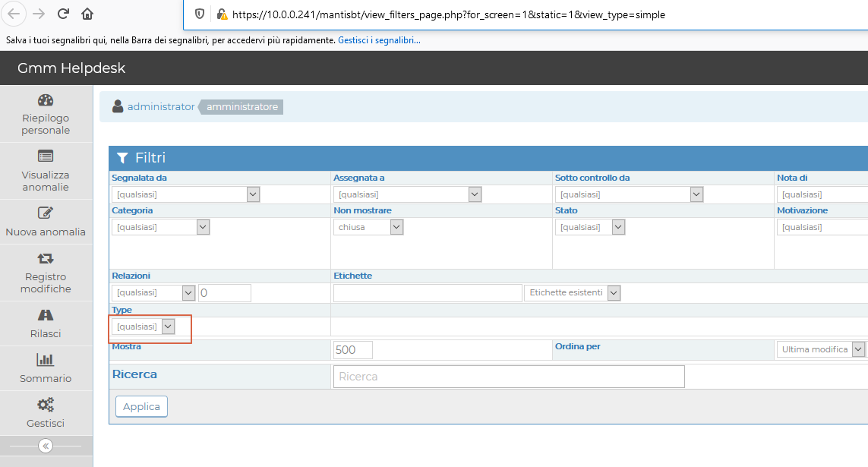The width and height of the screenshot is (868, 467).
Task: Open Sommario using the bar-chart icon
Action: coord(46,358)
